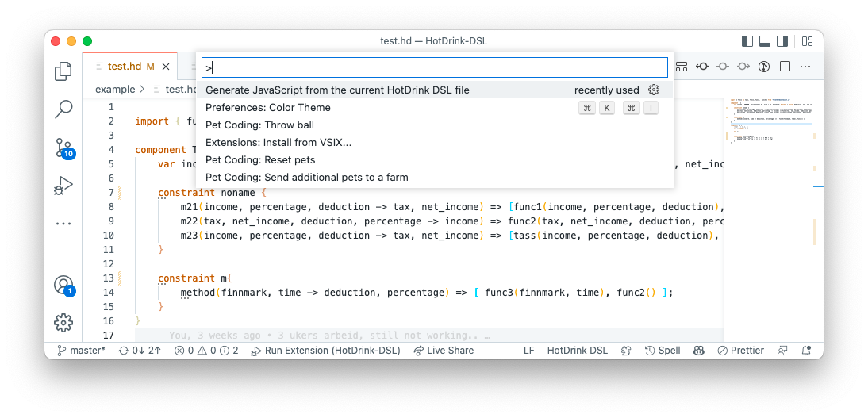The width and height of the screenshot is (868, 418).
Task: Customize layout icon in title bar
Action: [807, 41]
